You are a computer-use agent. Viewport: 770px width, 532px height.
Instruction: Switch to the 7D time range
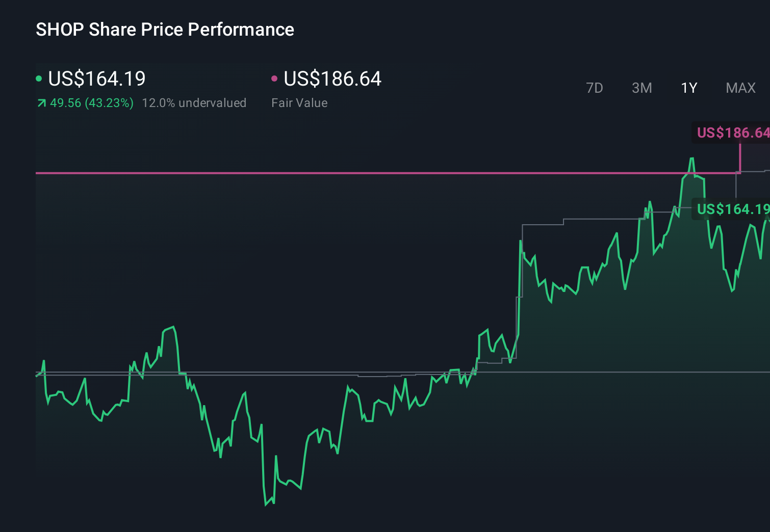click(x=595, y=88)
